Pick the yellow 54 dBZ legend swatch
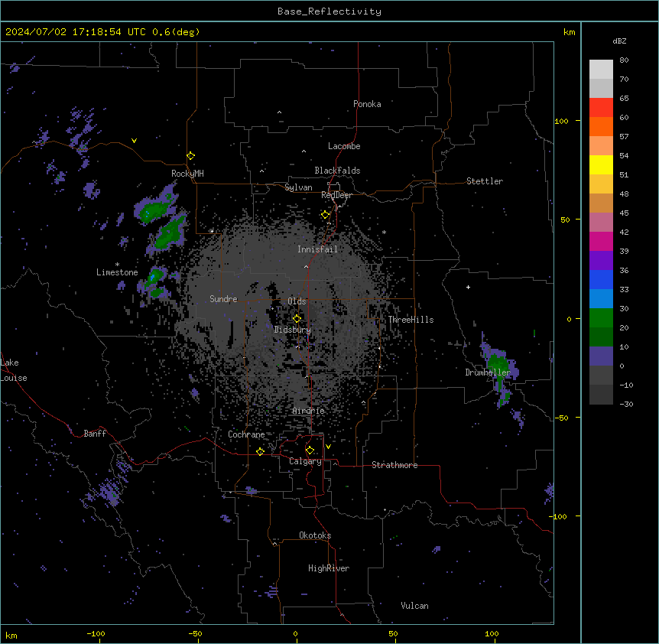The image size is (659, 644). [601, 164]
